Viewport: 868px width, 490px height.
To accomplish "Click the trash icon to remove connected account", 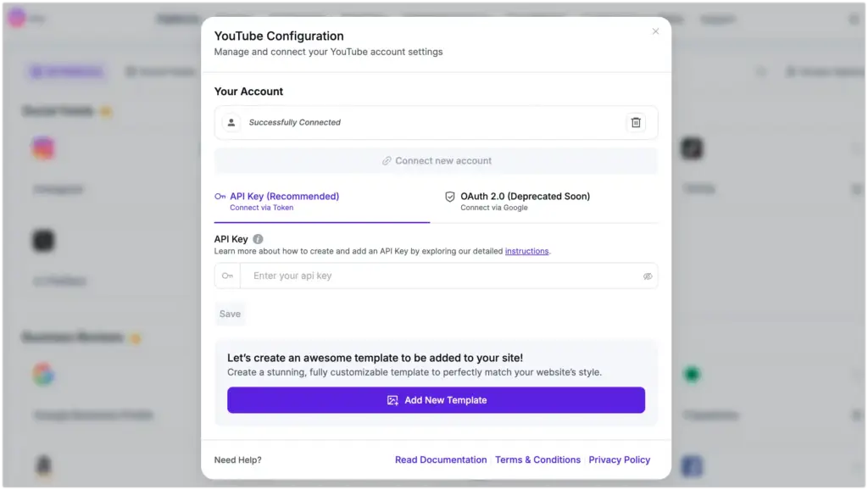I will (x=636, y=122).
